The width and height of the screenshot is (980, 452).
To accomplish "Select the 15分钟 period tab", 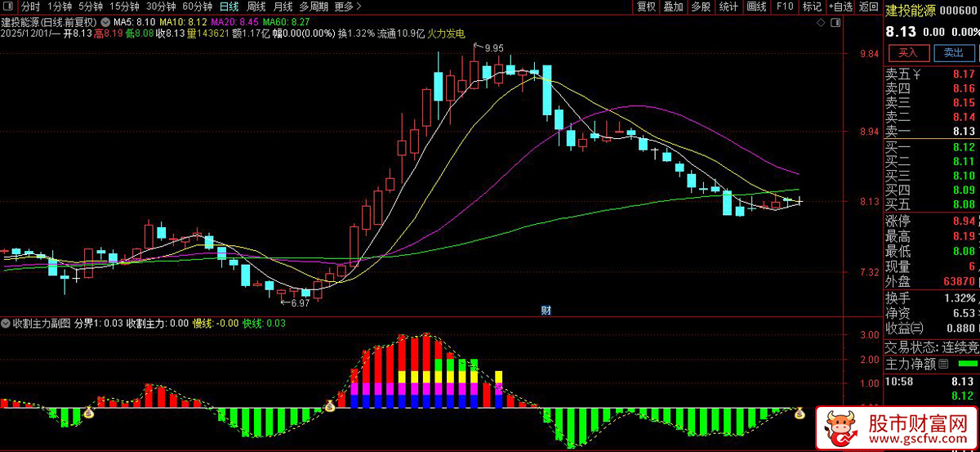I will click(x=124, y=7).
